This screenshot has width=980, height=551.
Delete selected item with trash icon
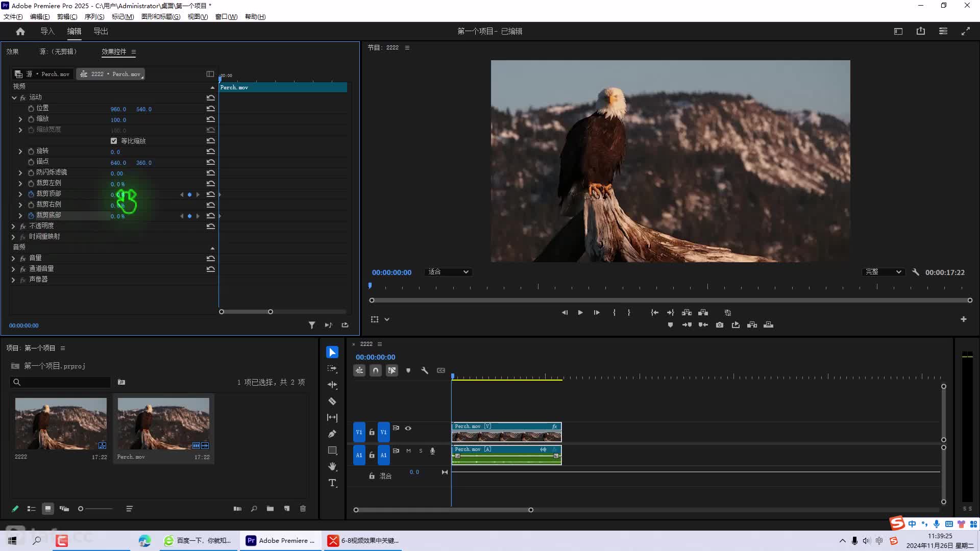[303, 509]
